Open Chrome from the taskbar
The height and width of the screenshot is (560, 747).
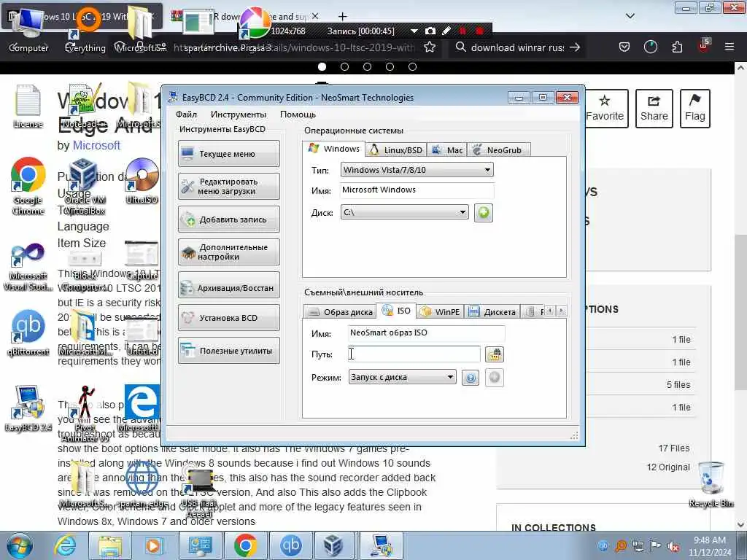[245, 545]
